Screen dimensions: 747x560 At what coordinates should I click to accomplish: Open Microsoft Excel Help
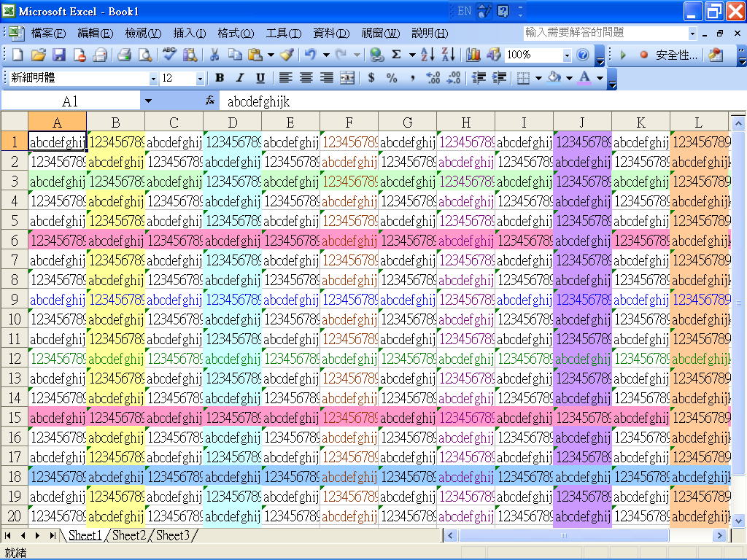[583, 55]
